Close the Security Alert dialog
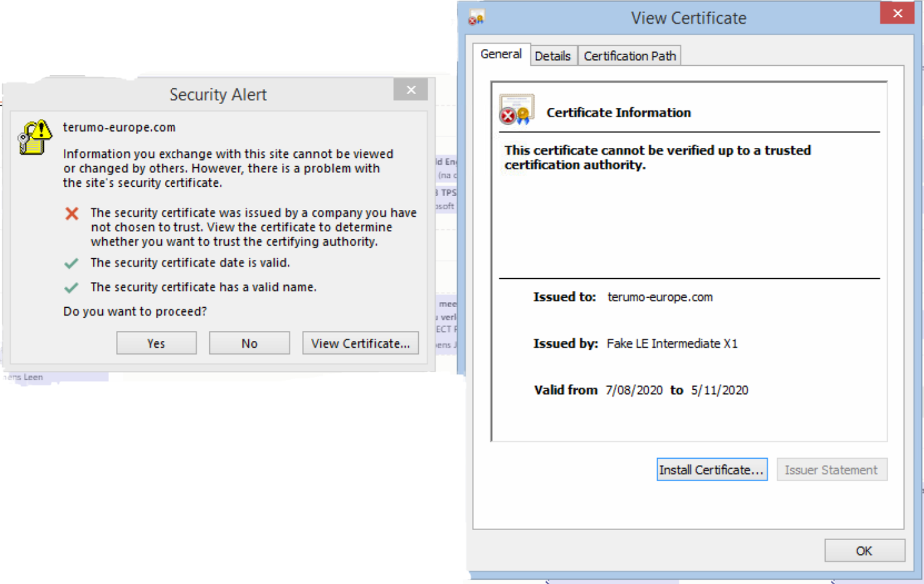The image size is (924, 584). (411, 90)
